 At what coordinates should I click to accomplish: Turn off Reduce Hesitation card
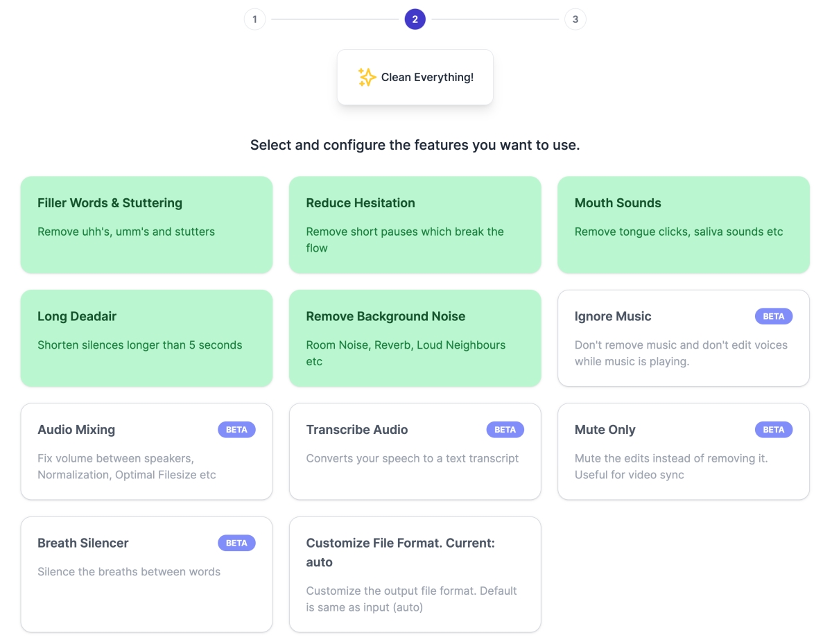pyautogui.click(x=415, y=224)
